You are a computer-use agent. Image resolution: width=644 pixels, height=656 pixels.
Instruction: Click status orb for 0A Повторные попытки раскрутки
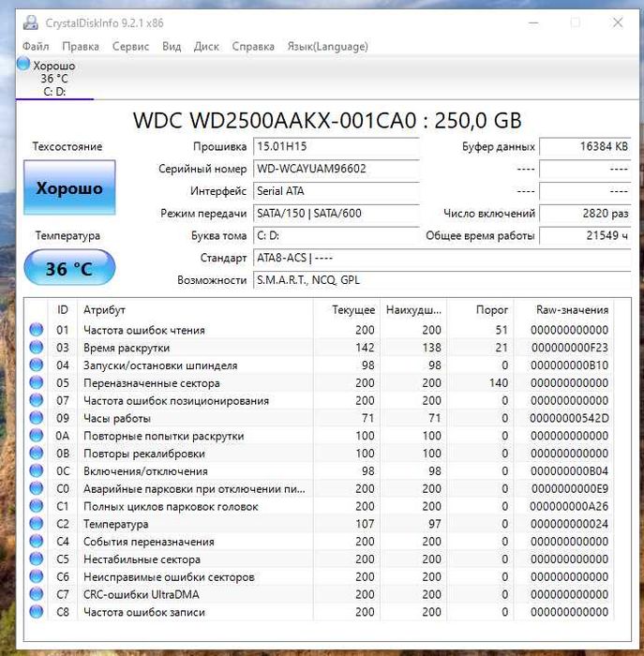37,436
